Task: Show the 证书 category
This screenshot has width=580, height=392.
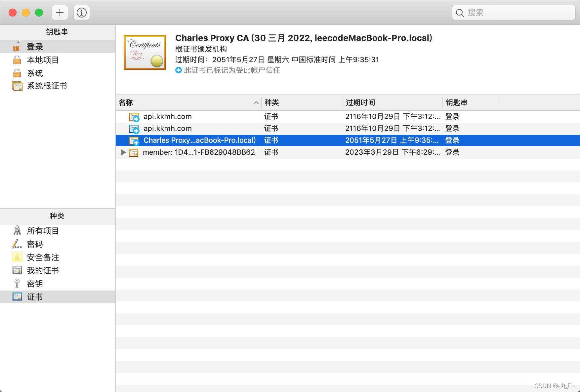Action: [35, 297]
